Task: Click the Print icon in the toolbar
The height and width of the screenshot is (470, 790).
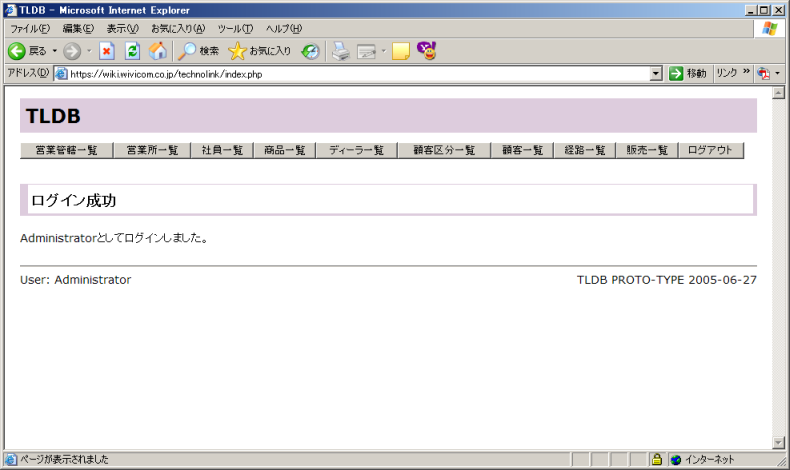Action: 341,51
